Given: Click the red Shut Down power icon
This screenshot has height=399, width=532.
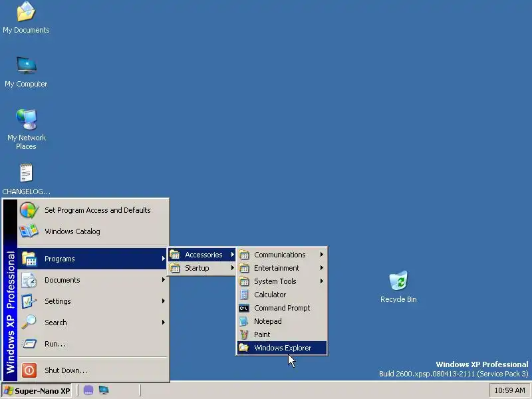Looking at the screenshot, I should coord(29,370).
